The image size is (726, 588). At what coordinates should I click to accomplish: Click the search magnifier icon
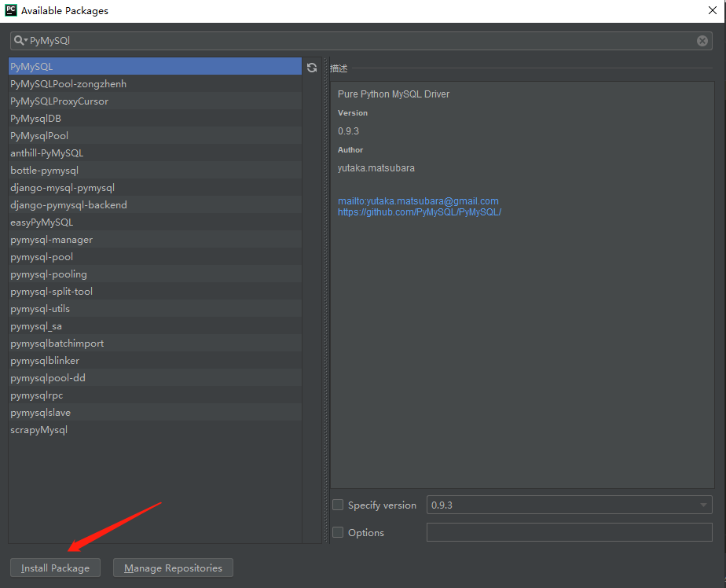20,41
